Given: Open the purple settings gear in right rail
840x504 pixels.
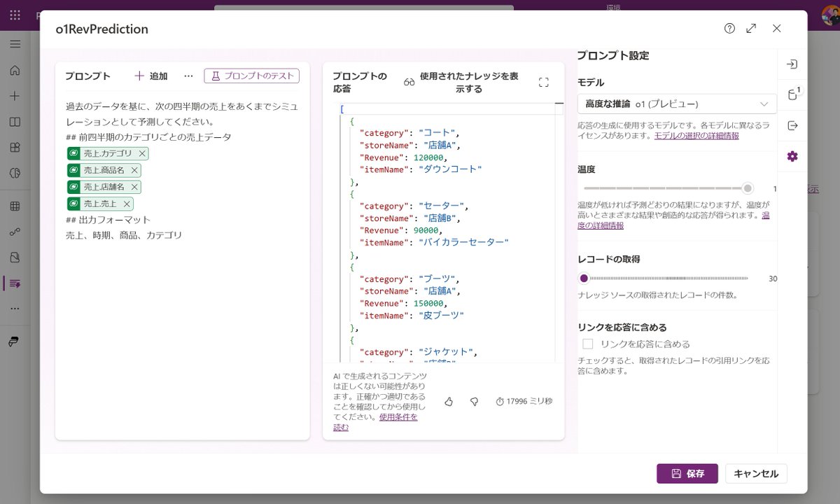Looking at the screenshot, I should [793, 156].
